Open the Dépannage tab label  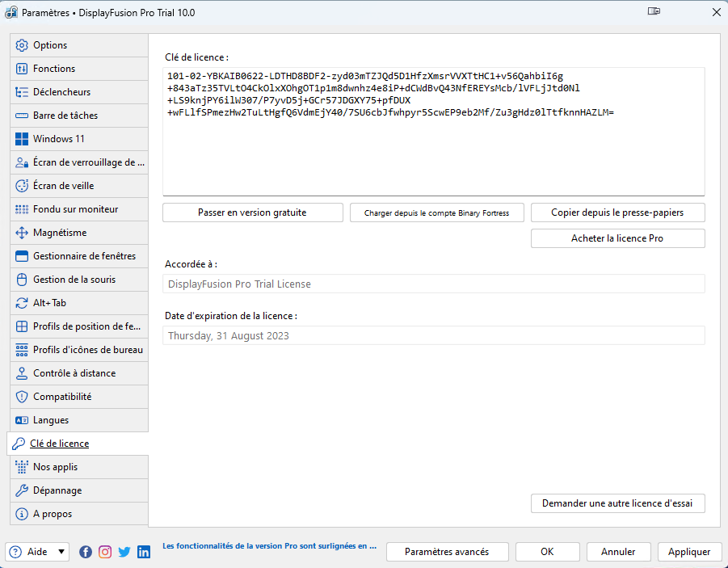coord(57,490)
